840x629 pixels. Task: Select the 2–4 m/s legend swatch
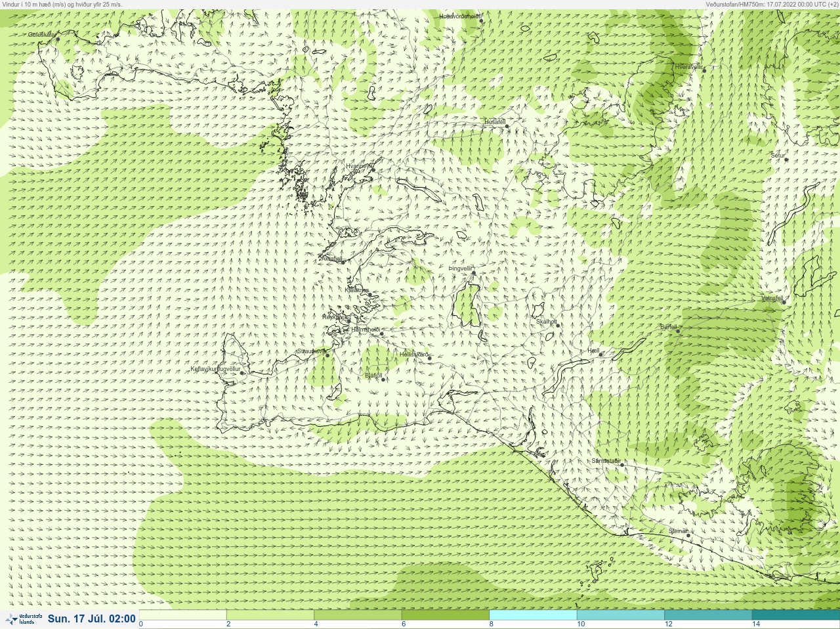(270, 615)
